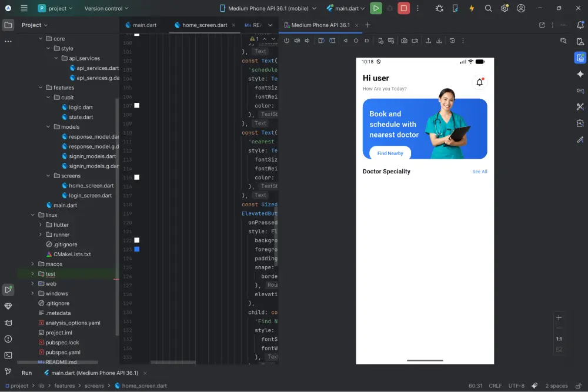
Task: Open Search with the magnifier icon
Action: [489, 9]
